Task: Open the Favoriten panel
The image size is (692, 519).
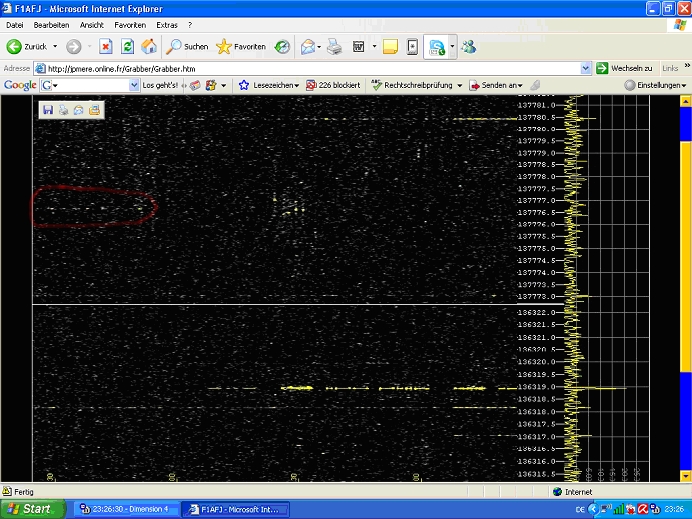Action: pyautogui.click(x=237, y=46)
